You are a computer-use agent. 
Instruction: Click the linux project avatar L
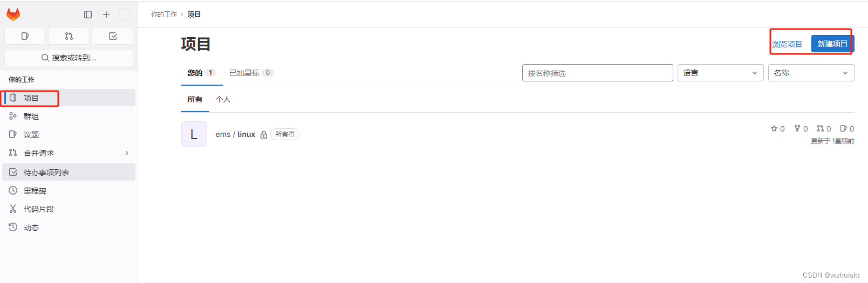point(194,134)
